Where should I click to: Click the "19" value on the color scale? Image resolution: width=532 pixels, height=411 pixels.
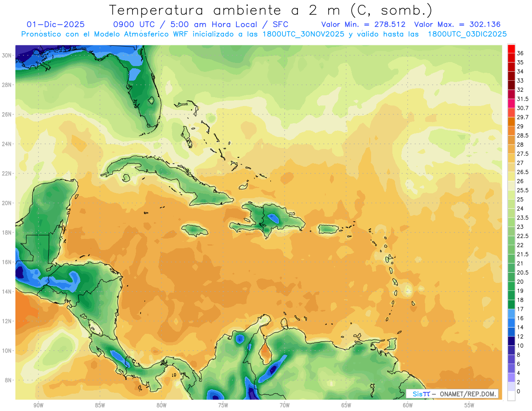click(520, 291)
